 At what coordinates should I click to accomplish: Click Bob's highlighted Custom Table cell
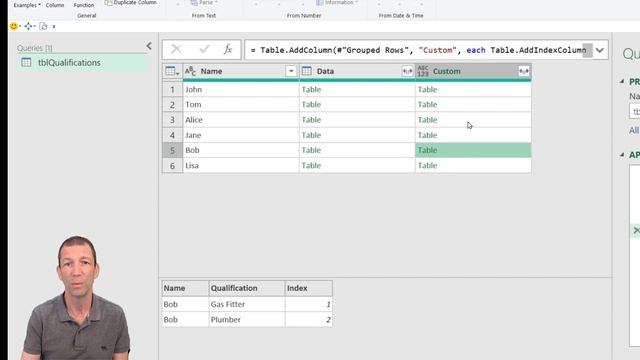coord(473,150)
